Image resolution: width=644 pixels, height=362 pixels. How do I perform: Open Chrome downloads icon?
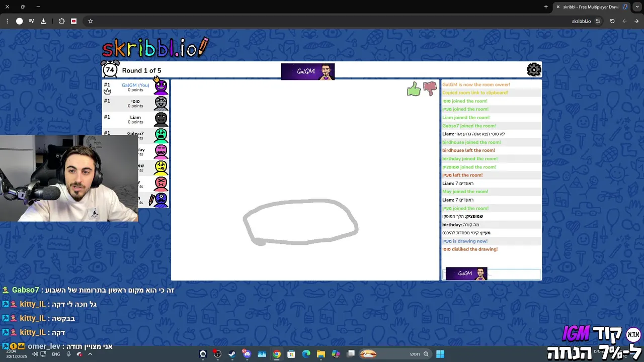(x=43, y=21)
